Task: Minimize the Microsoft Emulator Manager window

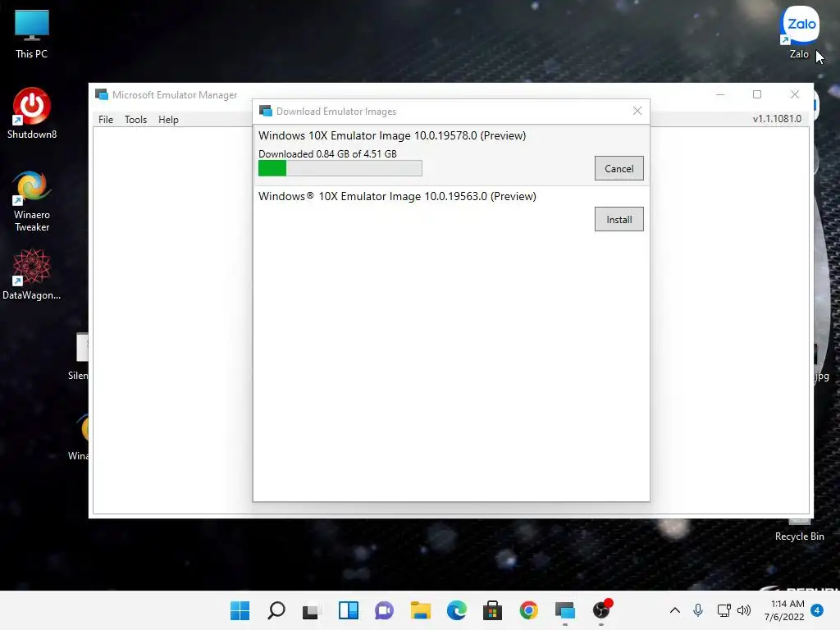Action: (x=720, y=94)
